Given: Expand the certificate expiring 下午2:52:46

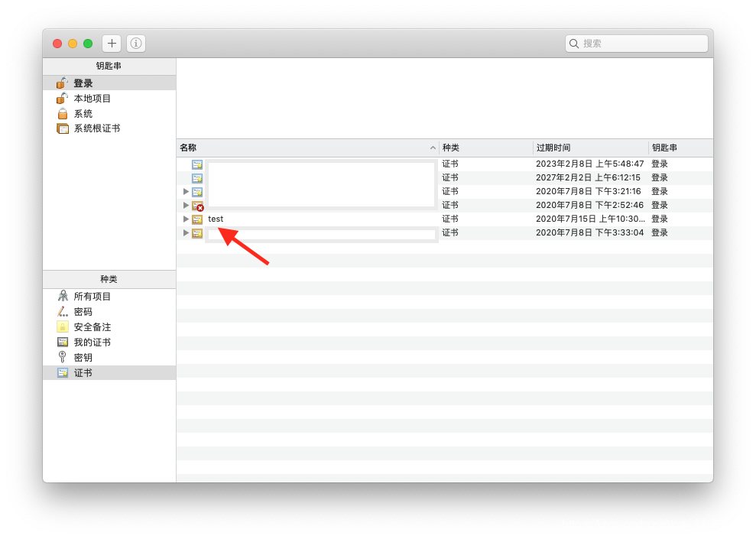Looking at the screenshot, I should click(x=186, y=206).
